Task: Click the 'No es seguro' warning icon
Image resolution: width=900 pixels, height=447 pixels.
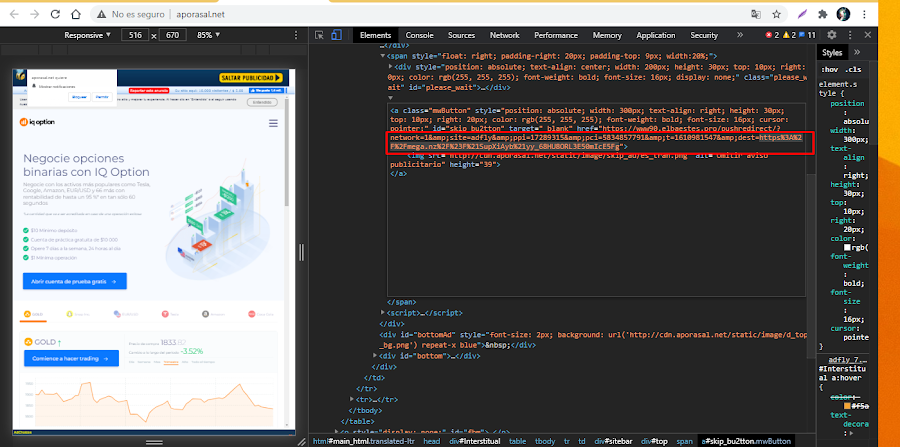Action: pos(102,14)
